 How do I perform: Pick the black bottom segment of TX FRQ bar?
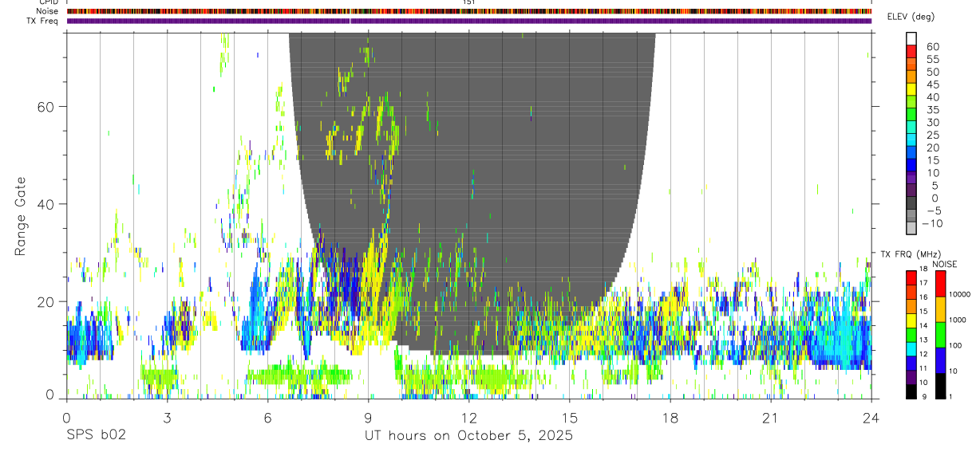pos(911,391)
